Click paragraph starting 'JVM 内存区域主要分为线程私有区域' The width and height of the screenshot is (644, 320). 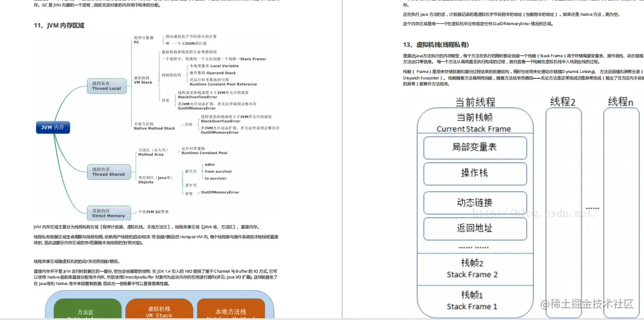tap(146, 227)
